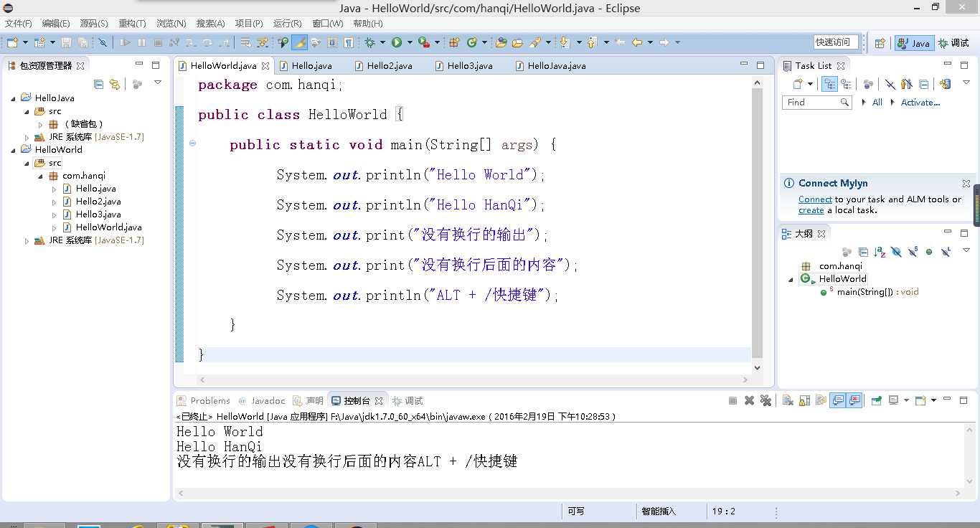The width and height of the screenshot is (980, 528).
Task: Open Debug button dropdown arrow
Action: [382, 42]
